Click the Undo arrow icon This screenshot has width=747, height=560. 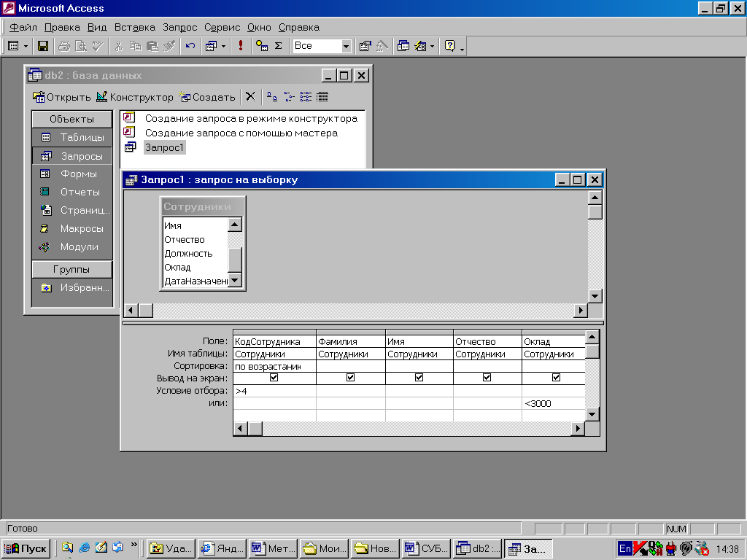pos(190,46)
